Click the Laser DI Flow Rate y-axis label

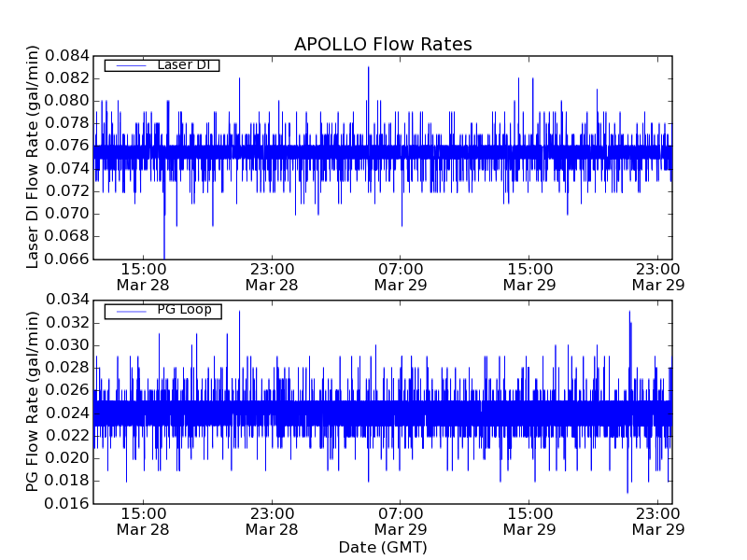33,157
